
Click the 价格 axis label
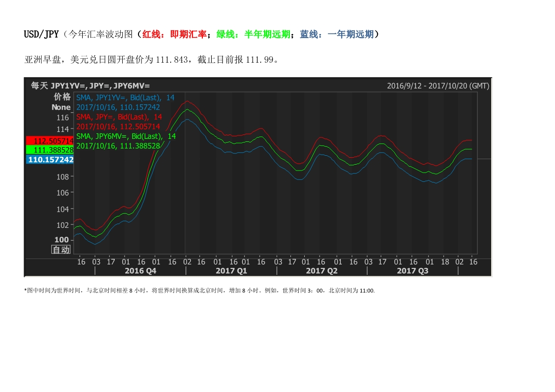(62, 96)
